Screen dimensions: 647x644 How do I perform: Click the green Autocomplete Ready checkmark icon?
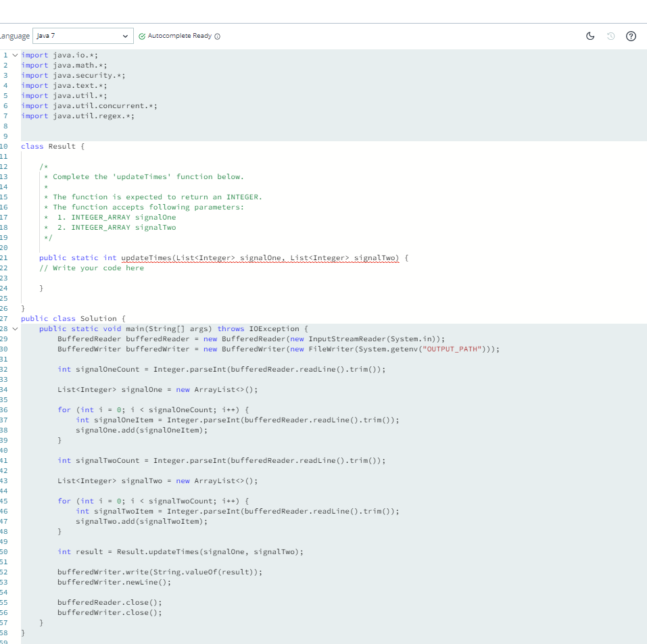(x=141, y=36)
